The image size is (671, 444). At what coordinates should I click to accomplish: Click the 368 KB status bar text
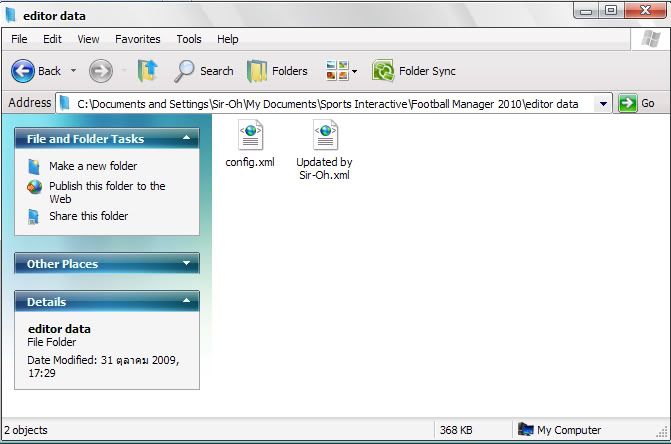click(x=456, y=430)
